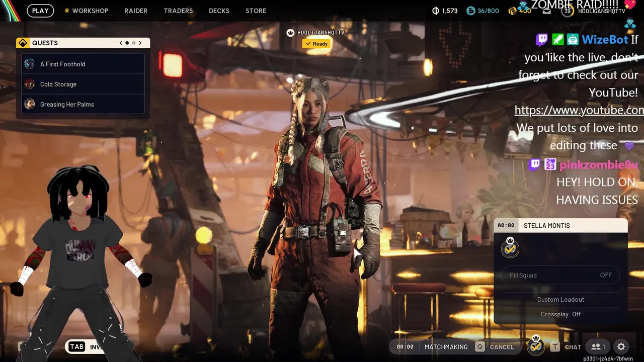
Task: Click the Q key Cancel matchmaking button
Action: pos(495,347)
